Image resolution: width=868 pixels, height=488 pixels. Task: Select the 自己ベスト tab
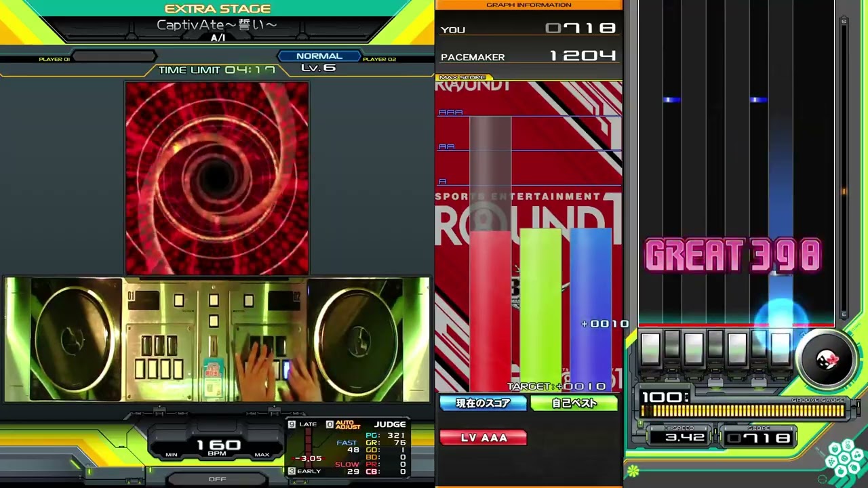[x=574, y=403]
